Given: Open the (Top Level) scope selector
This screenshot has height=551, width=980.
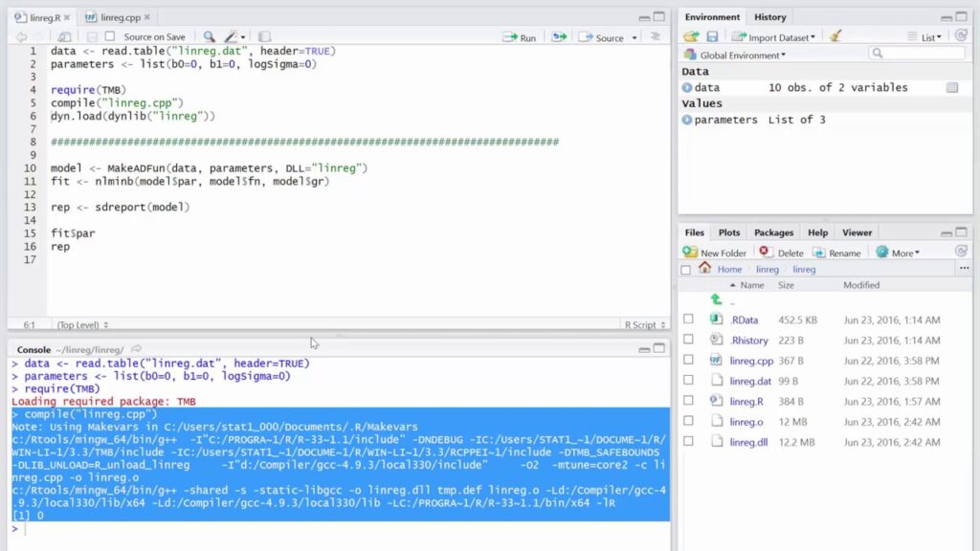Looking at the screenshot, I should [x=82, y=325].
